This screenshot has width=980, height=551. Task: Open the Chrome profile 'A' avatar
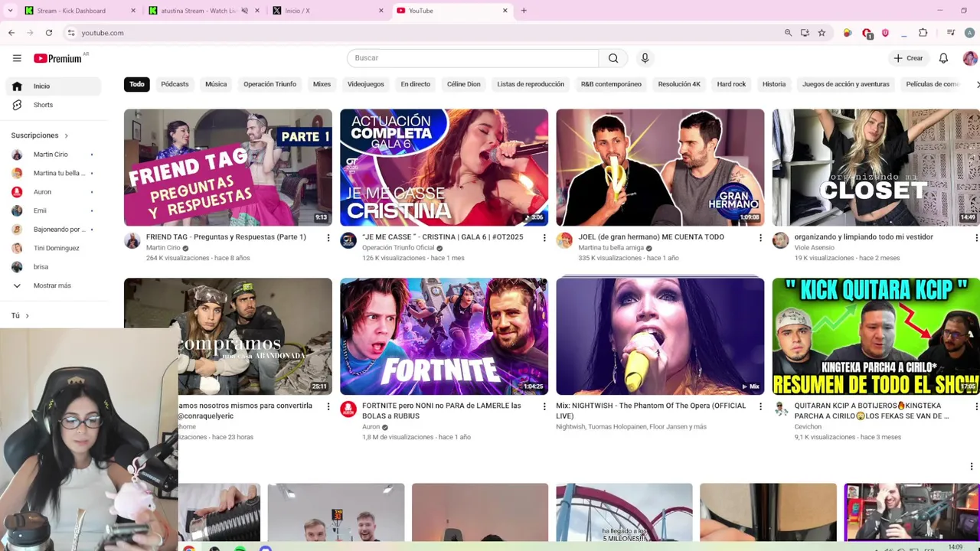click(969, 33)
